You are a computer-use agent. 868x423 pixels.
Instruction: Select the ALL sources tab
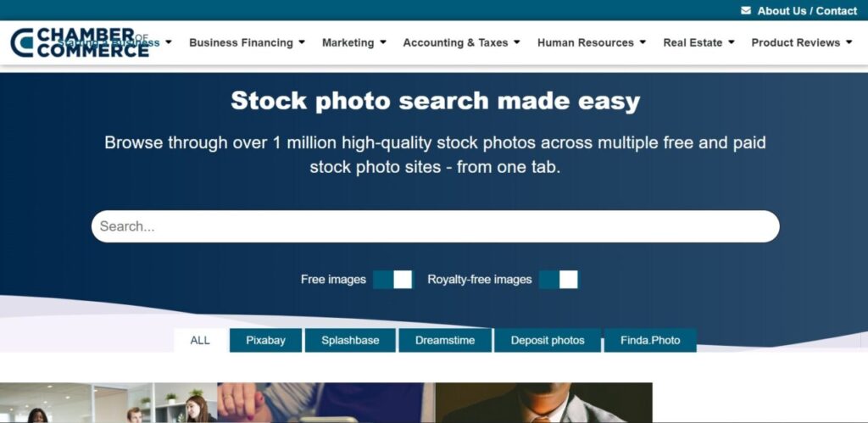[200, 341]
